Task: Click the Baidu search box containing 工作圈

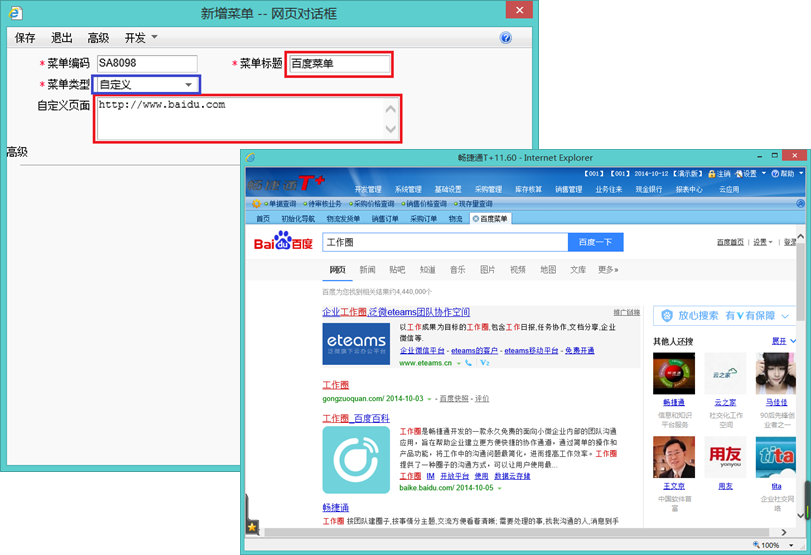Action: 445,242
